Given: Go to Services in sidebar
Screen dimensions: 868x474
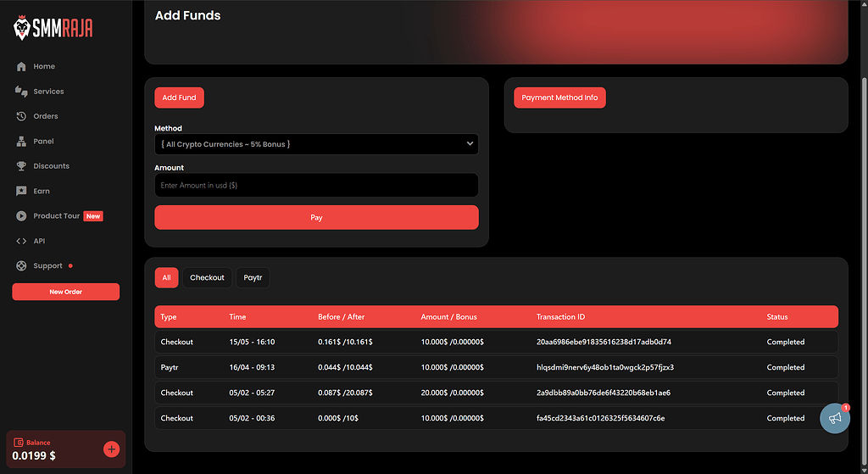Looking at the screenshot, I should 48,92.
